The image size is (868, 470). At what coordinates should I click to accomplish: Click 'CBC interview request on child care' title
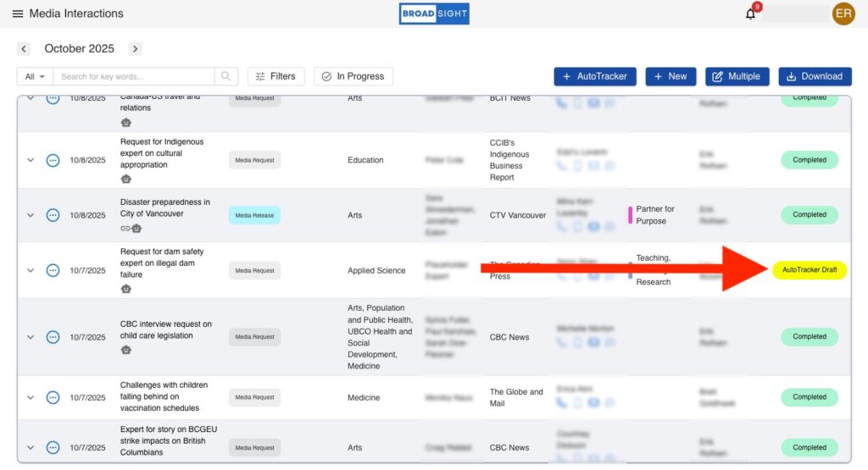[x=165, y=329]
